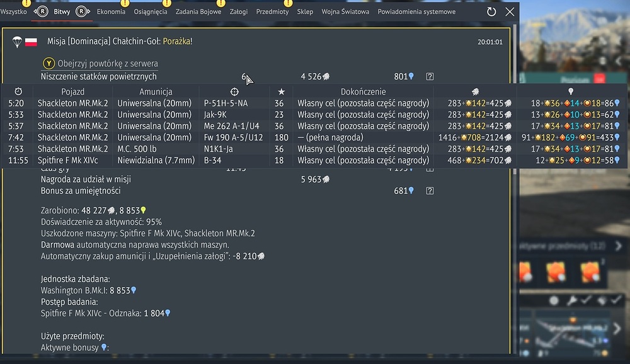Viewport: 630px width, 364px height.
Task: Click the parachute icon beside the mission title
Action: click(x=17, y=42)
